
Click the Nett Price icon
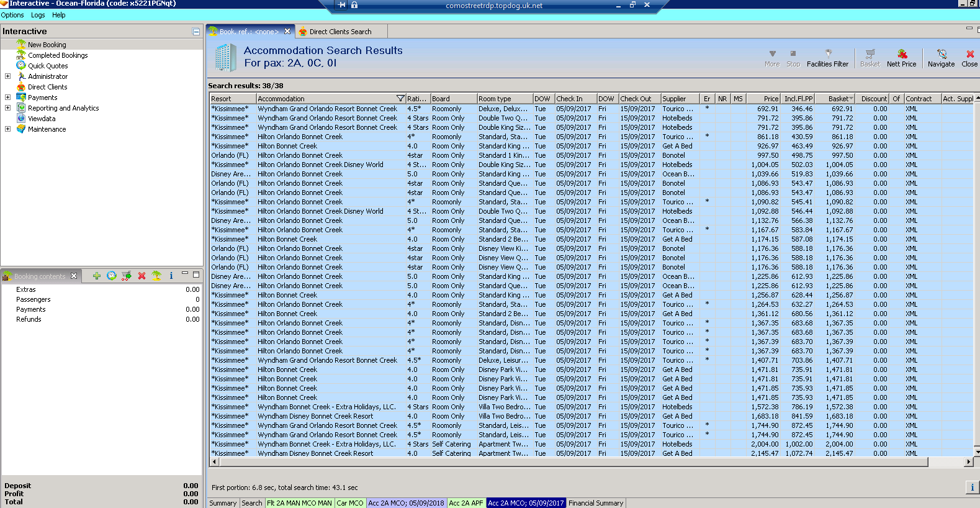point(902,54)
